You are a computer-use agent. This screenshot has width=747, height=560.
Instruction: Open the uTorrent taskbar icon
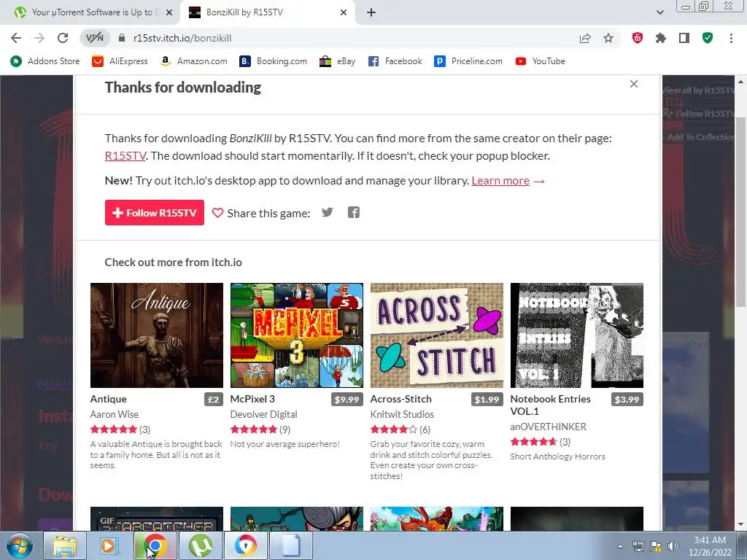(200, 545)
